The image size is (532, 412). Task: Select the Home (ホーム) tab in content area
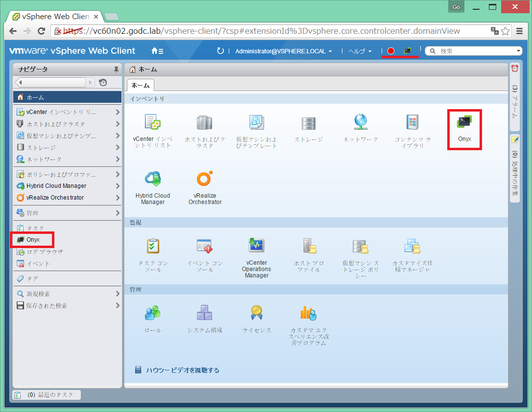pyautogui.click(x=141, y=85)
